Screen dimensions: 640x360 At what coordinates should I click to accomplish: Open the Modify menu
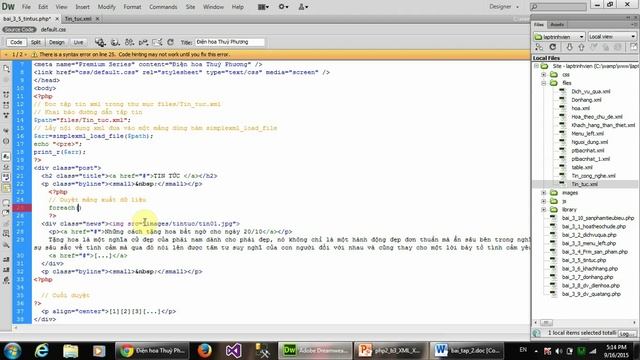(106, 7)
